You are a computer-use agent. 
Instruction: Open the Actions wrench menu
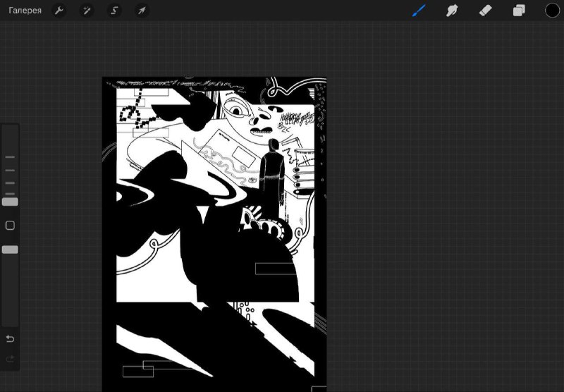59,11
